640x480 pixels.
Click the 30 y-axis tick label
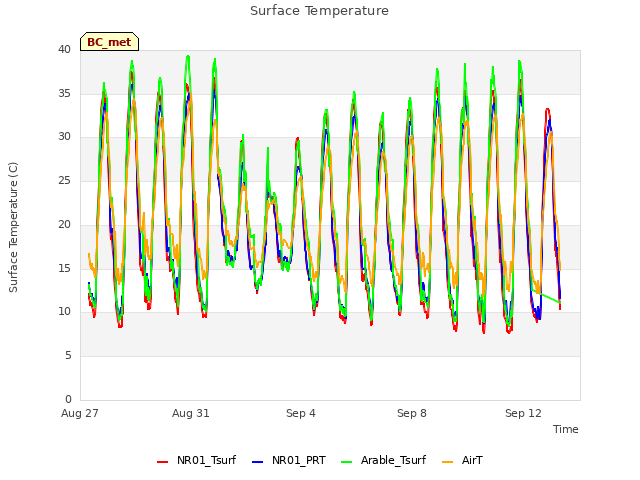click(x=64, y=137)
